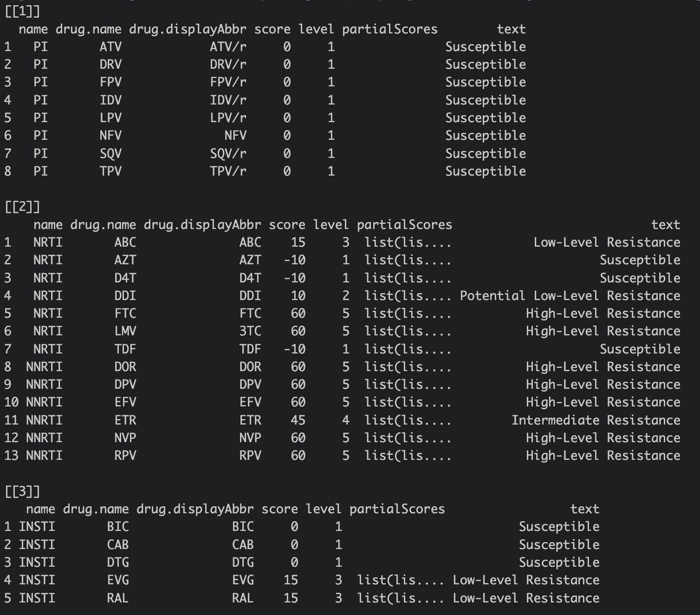Select the 'Intermediate Resistance' text for ETR
The width and height of the screenshot is (700, 615).
[596, 420]
